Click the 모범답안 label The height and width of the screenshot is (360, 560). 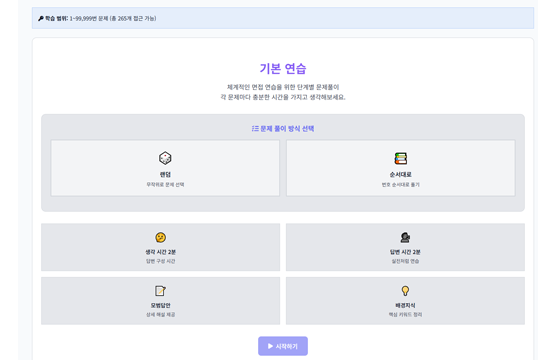[160, 305]
